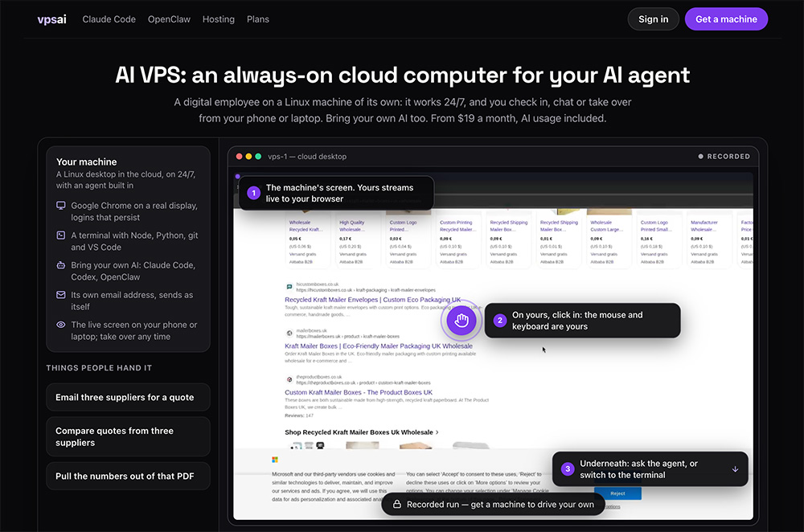The image size is (804, 532).
Task: Expand the Underneath tip with the down arrow
Action: pyautogui.click(x=735, y=469)
